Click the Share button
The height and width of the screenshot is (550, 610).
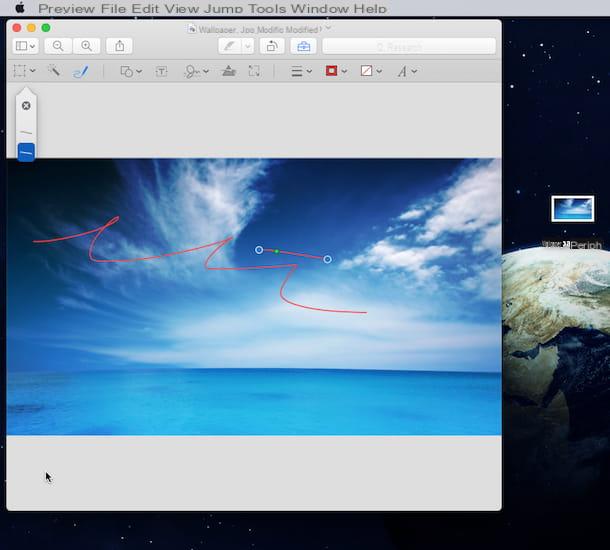pos(119,46)
